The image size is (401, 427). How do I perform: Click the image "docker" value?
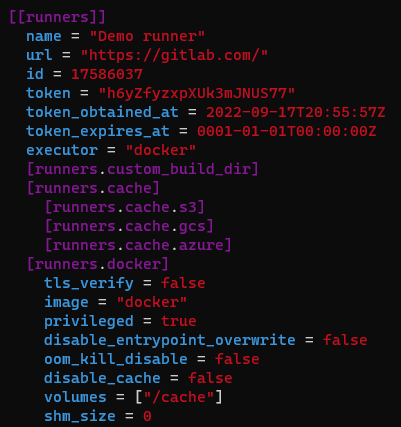[x=152, y=302]
